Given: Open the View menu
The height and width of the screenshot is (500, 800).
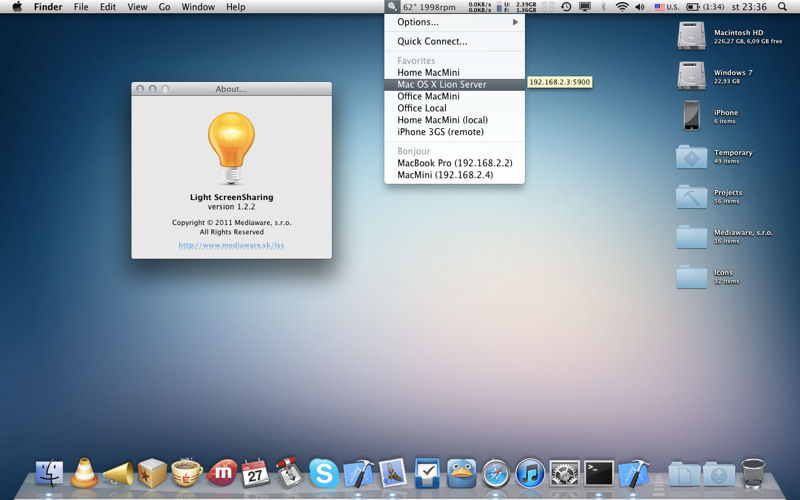Looking at the screenshot, I should point(137,7).
